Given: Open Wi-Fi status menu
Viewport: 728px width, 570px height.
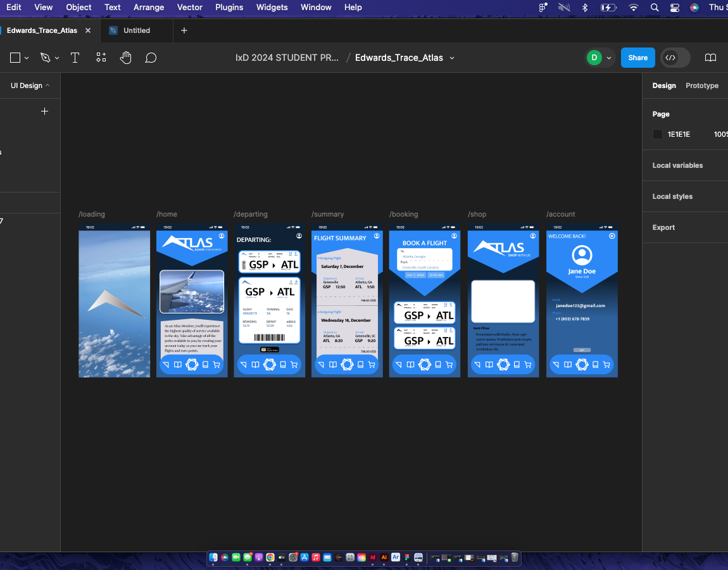Looking at the screenshot, I should click(x=633, y=8).
